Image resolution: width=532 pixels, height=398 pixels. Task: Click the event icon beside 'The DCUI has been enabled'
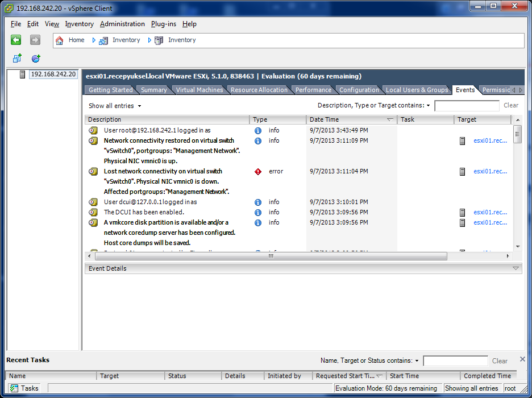(93, 212)
